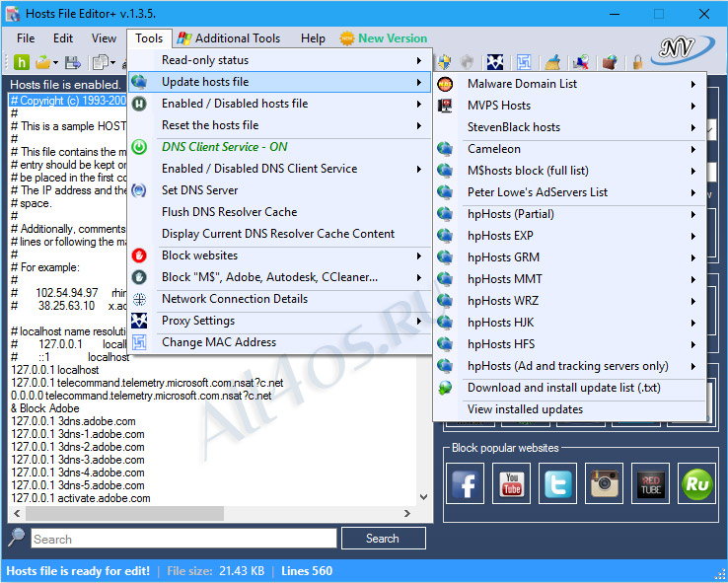This screenshot has width=728, height=583.
Task: Click the crossed network computers toolbar icon
Action: [580, 62]
